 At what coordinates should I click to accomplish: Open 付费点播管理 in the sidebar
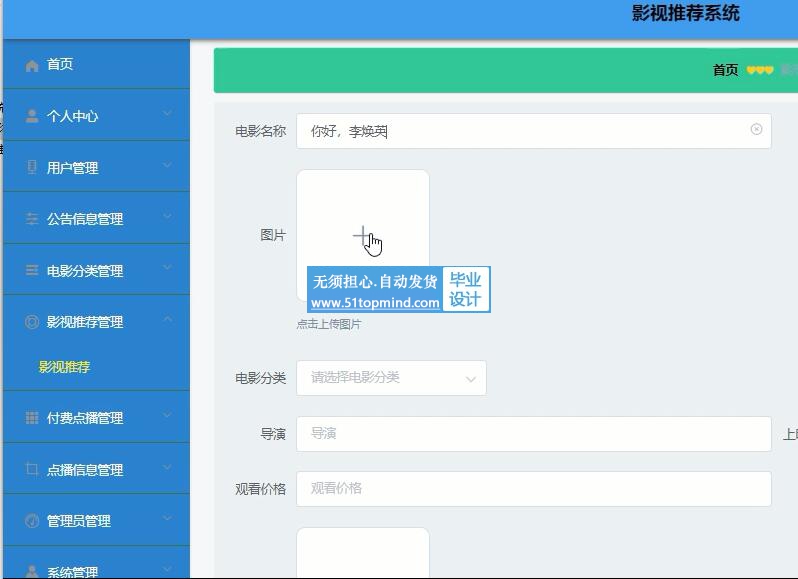pyautogui.click(x=96, y=418)
